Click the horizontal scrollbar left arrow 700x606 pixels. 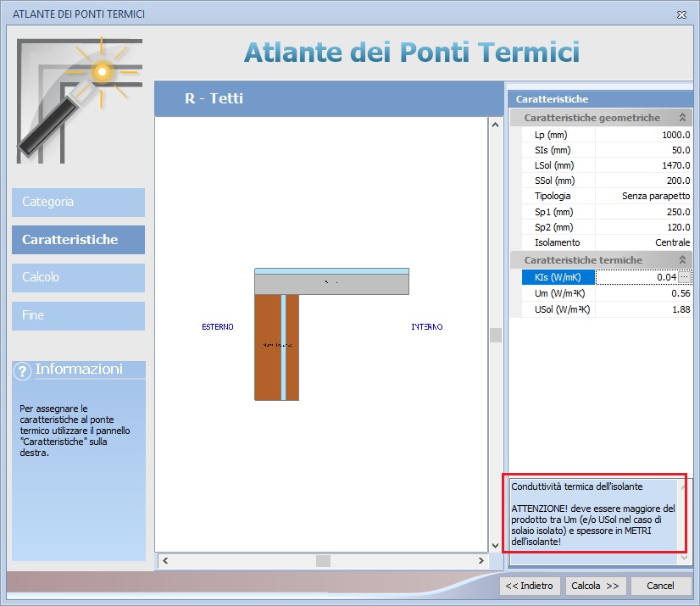165,561
